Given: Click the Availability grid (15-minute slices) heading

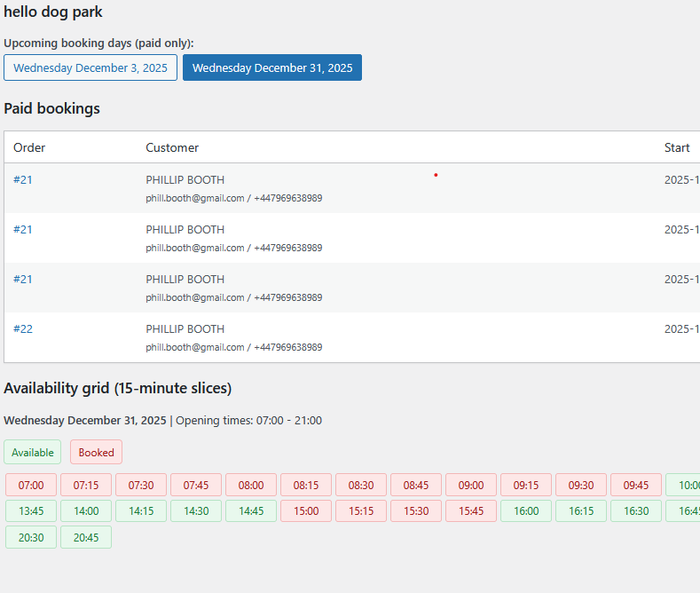Looking at the screenshot, I should 118,388.
